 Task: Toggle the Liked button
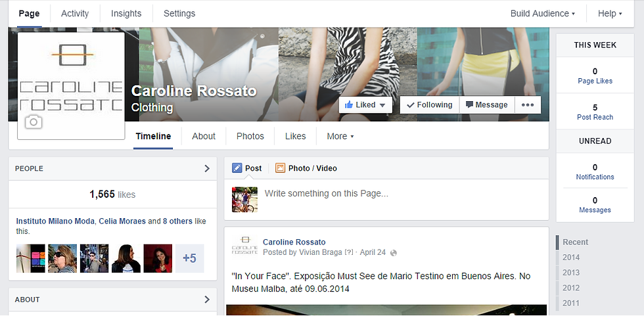click(x=365, y=105)
